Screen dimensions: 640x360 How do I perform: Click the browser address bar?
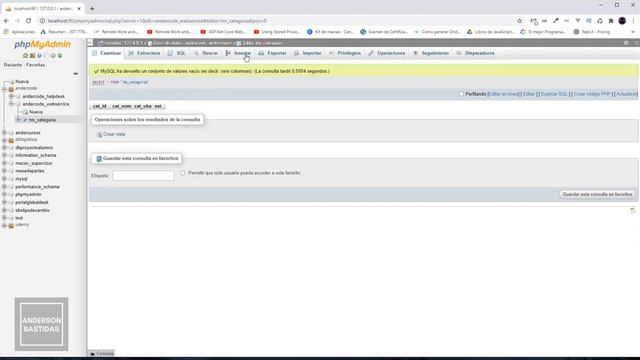pyautogui.click(x=278, y=21)
